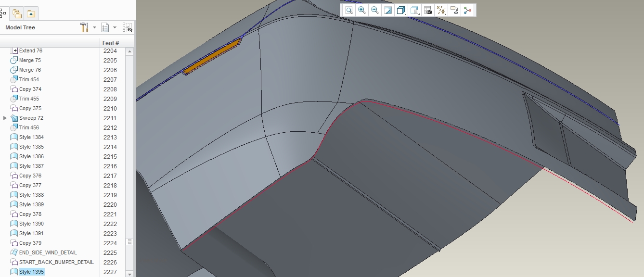
Task: Open the Datum Display Filters dropdown
Action: point(441,10)
